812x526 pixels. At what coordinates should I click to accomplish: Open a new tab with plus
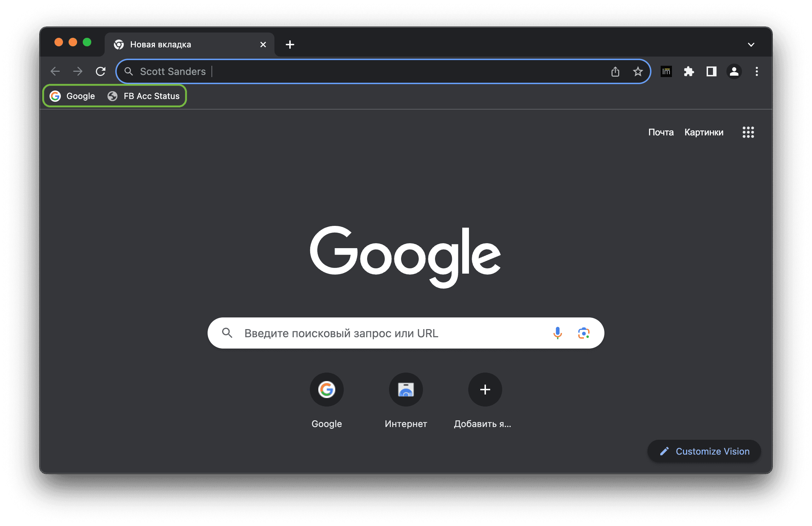point(290,45)
